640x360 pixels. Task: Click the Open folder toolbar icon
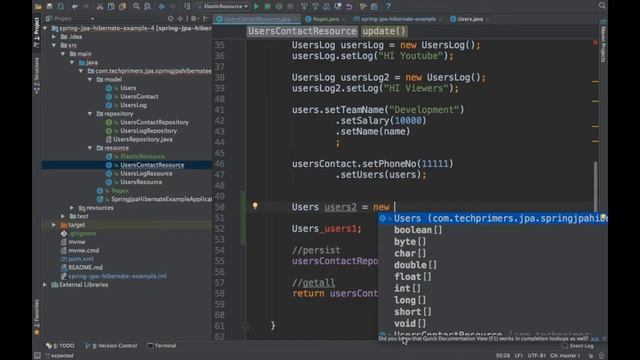pos(38,6)
